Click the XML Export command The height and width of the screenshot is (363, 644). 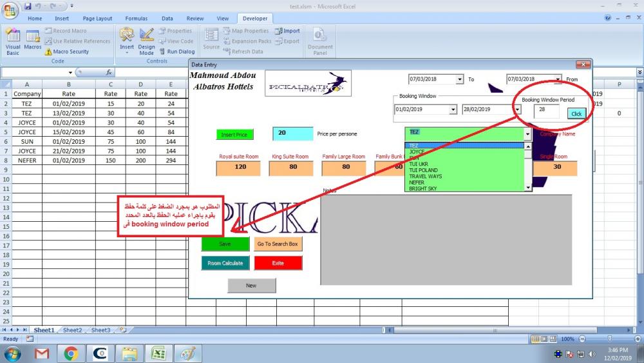[287, 41]
